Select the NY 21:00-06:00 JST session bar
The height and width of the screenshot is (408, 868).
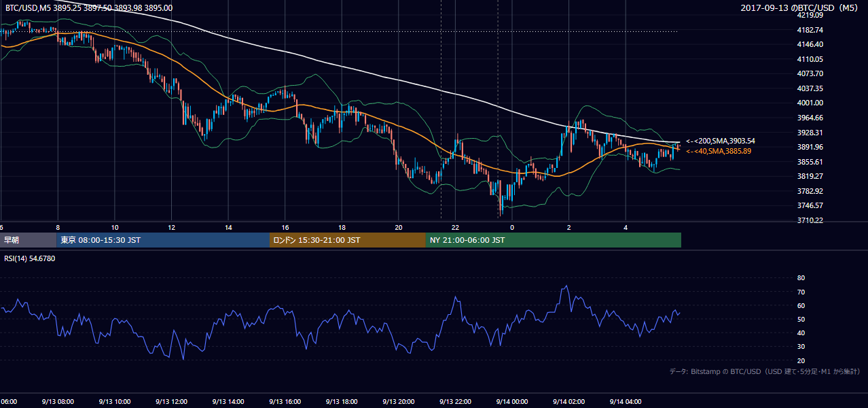click(554, 240)
